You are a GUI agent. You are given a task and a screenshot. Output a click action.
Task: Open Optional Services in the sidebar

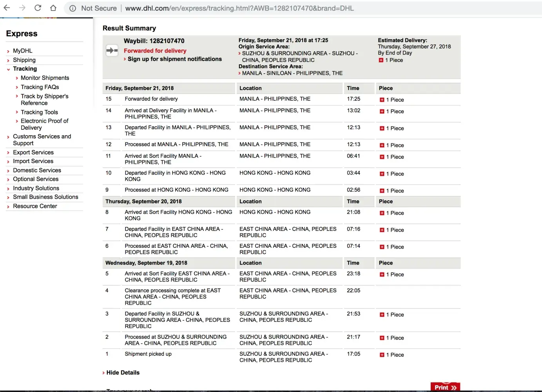coord(36,179)
